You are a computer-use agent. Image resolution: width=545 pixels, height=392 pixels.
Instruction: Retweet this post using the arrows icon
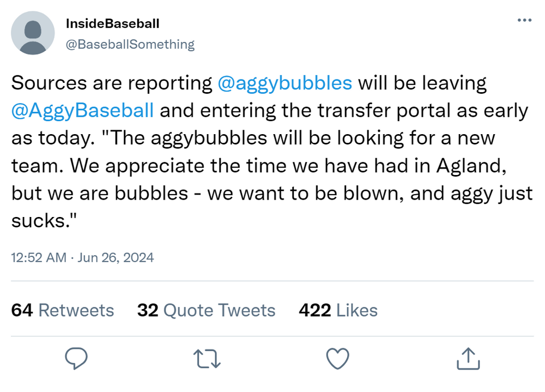207,358
